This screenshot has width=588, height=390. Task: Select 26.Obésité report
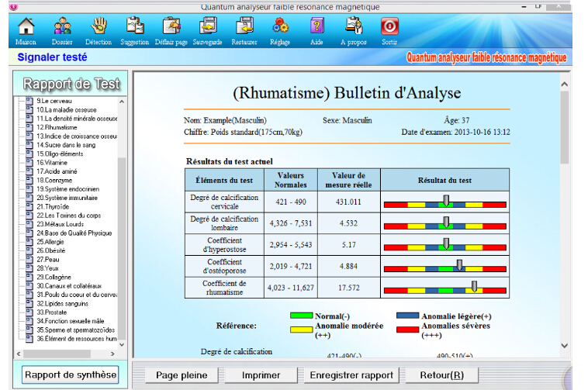pos(51,250)
